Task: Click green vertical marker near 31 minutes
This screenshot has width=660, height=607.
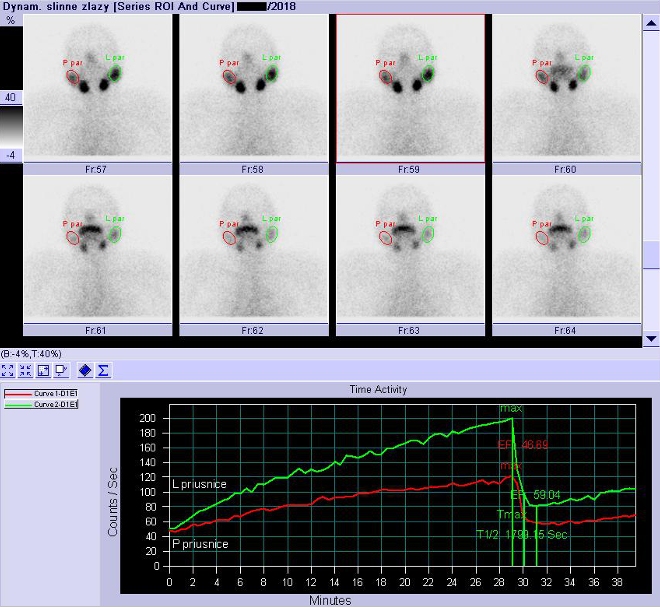Action: click(x=537, y=535)
